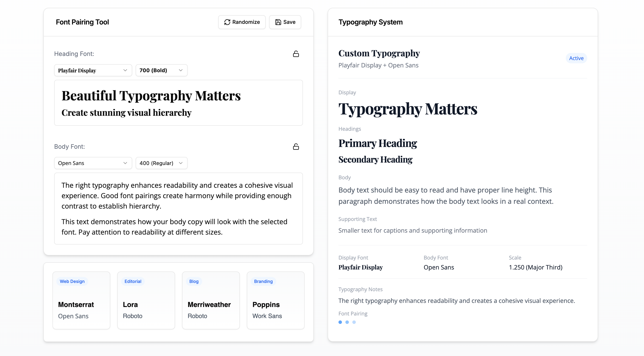Open the Playfair Display heading font dropdown
644x356 pixels.
pyautogui.click(x=93, y=70)
